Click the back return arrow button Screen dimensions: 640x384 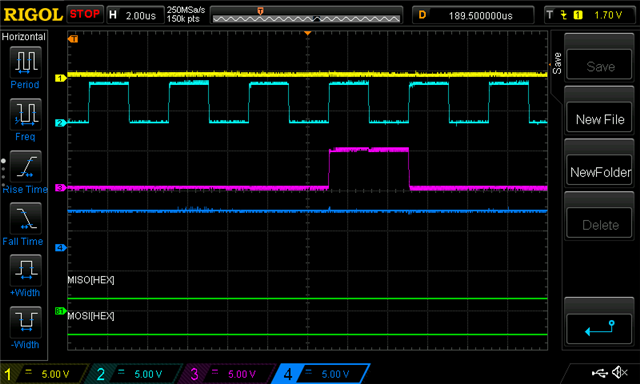pyautogui.click(x=599, y=328)
